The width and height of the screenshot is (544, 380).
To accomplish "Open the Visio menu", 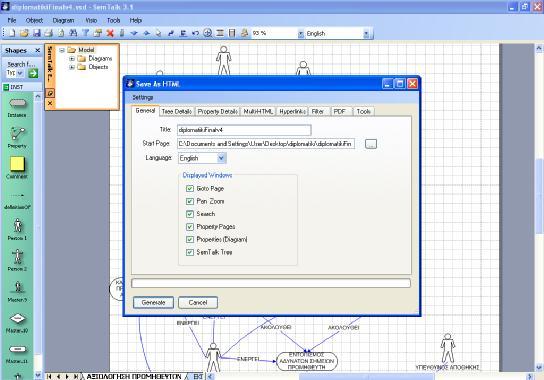I will tap(91, 20).
